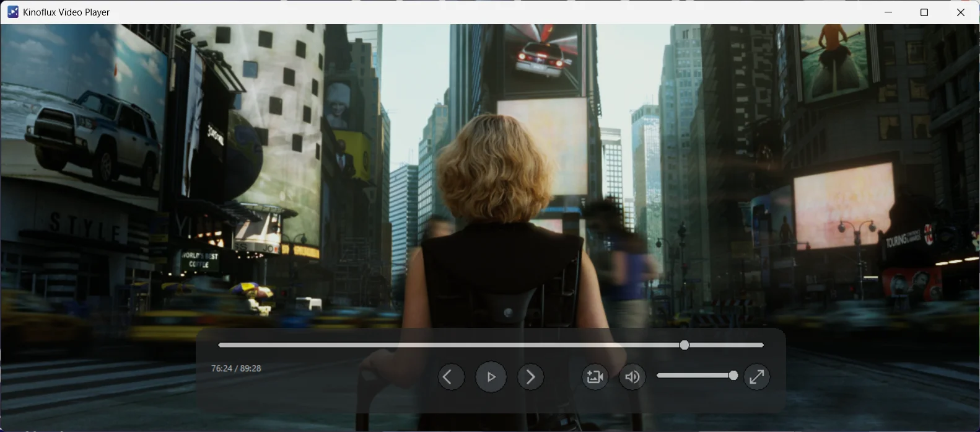The image size is (980, 432).
Task: Click the volume slider handle
Action: (733, 376)
